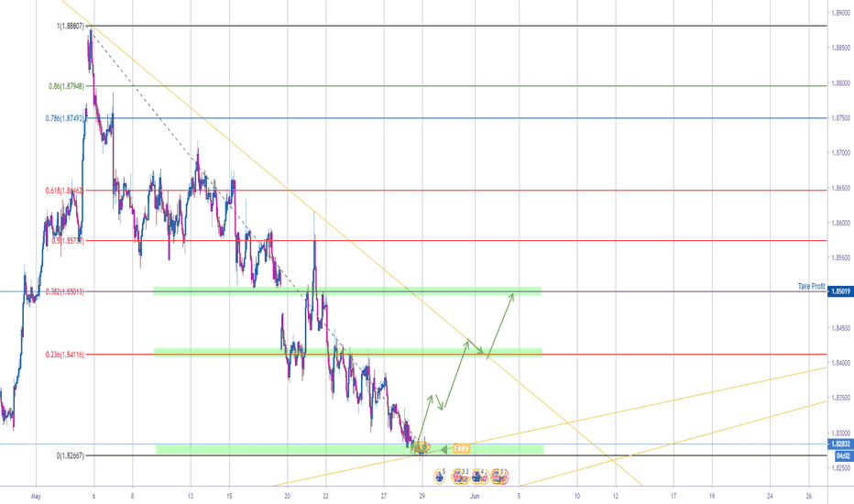Click date 17 on the time axis
This screenshot has height=504, width=854.
coord(673,497)
